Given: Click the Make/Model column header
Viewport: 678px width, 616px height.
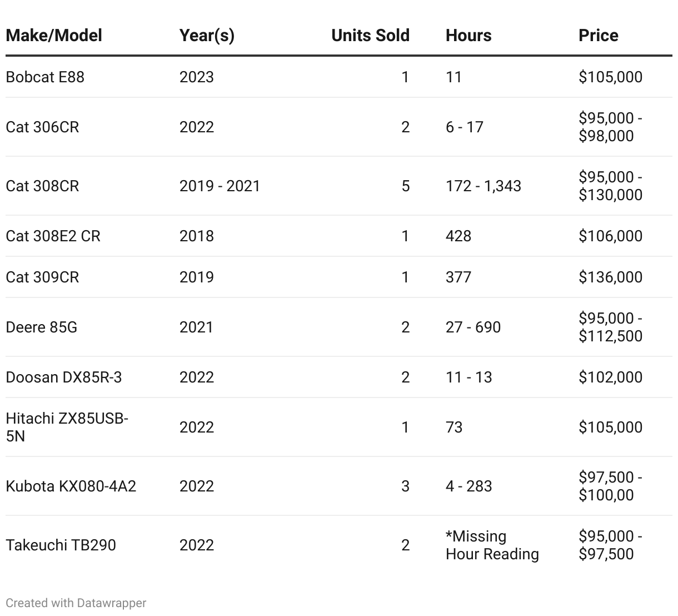Looking at the screenshot, I should [x=54, y=36].
